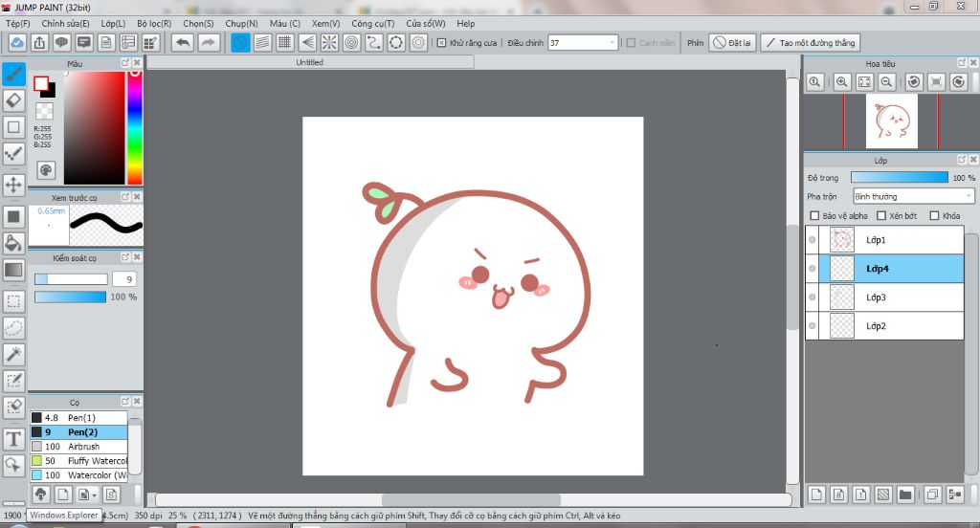Select the Magic Wand tool
Image resolution: width=980 pixels, height=528 pixels.
tap(13, 354)
